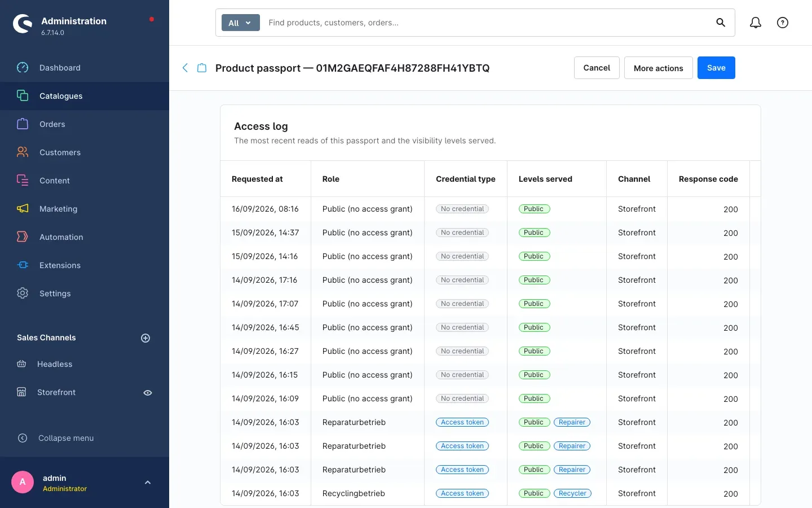Screen dimensions: 812x508
Task: Open notifications bell
Action: (x=756, y=23)
